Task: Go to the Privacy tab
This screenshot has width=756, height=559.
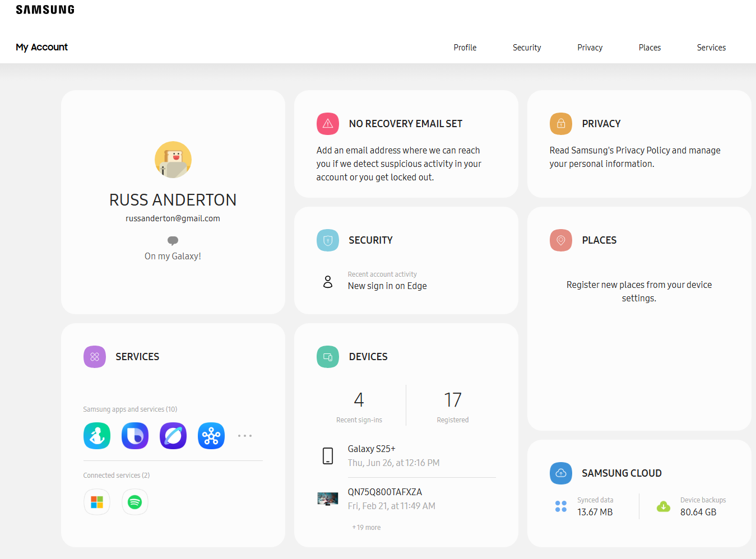Action: tap(590, 48)
